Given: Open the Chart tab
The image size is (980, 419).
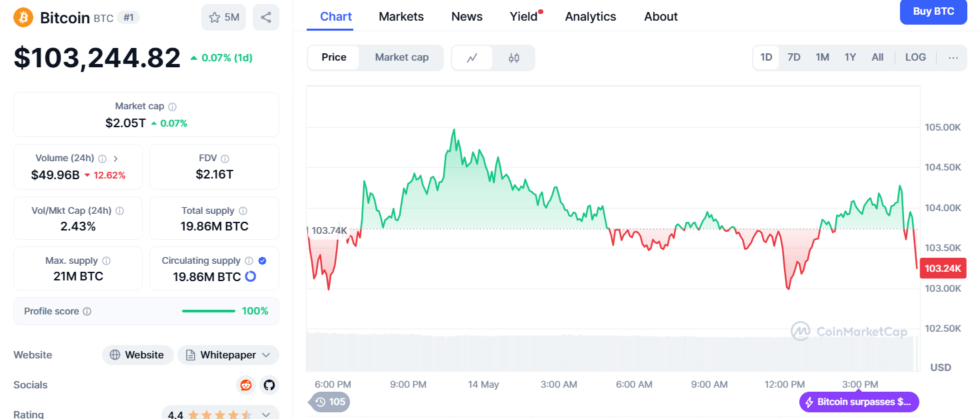Looking at the screenshot, I should click(336, 17).
